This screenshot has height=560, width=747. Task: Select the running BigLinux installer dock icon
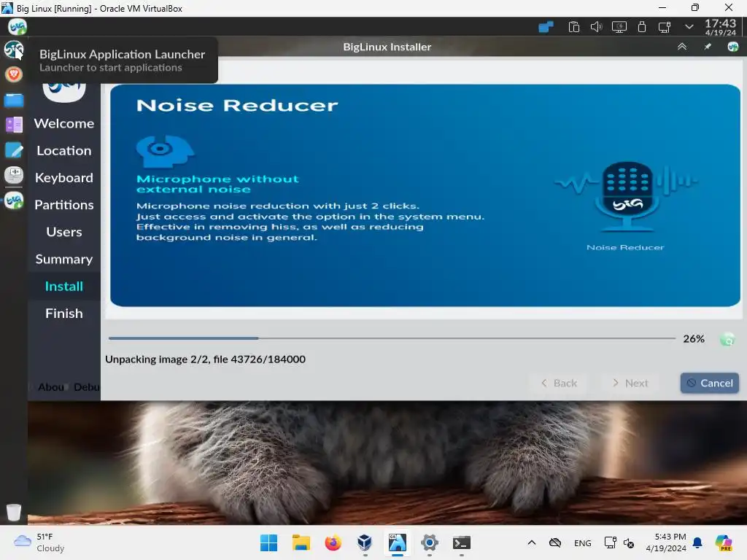point(13,201)
